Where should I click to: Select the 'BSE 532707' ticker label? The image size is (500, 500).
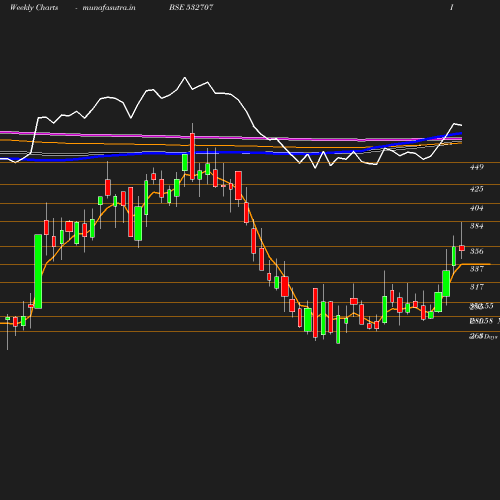[191, 7]
